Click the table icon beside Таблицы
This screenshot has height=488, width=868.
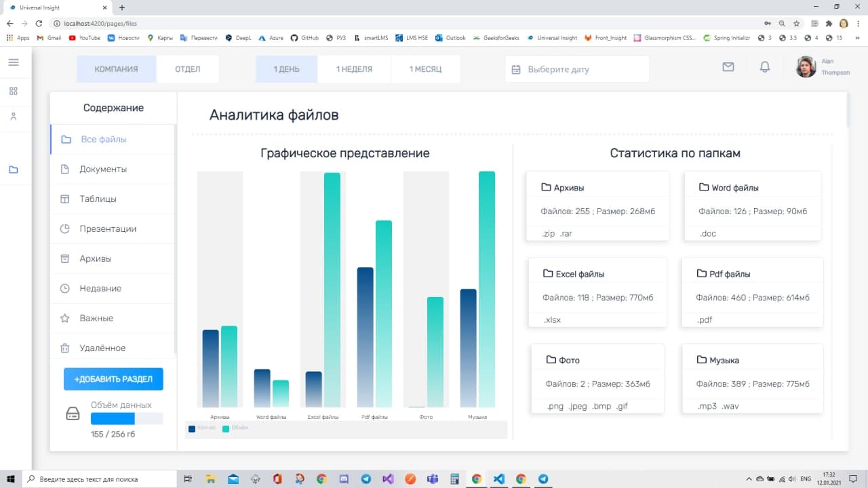click(x=65, y=199)
